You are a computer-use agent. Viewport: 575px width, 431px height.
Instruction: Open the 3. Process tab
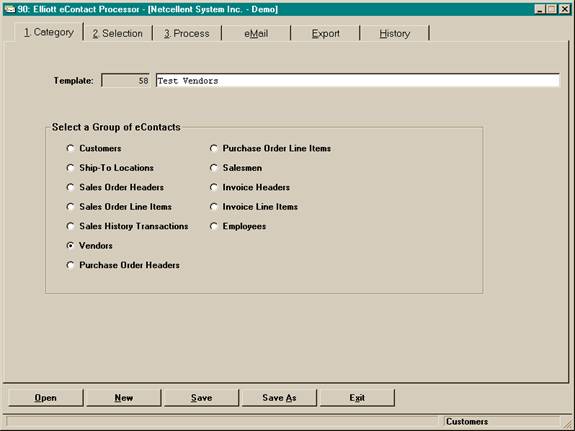(x=187, y=33)
